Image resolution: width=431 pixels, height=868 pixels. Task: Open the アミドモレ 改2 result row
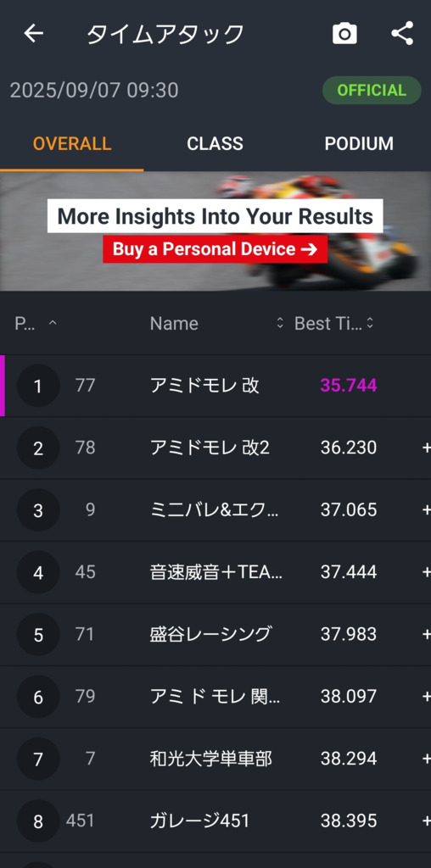click(215, 448)
